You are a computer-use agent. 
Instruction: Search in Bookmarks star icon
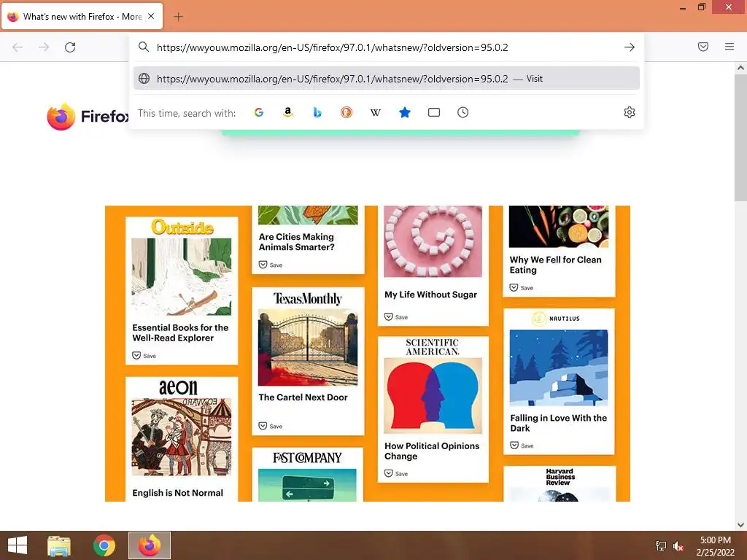pos(404,112)
